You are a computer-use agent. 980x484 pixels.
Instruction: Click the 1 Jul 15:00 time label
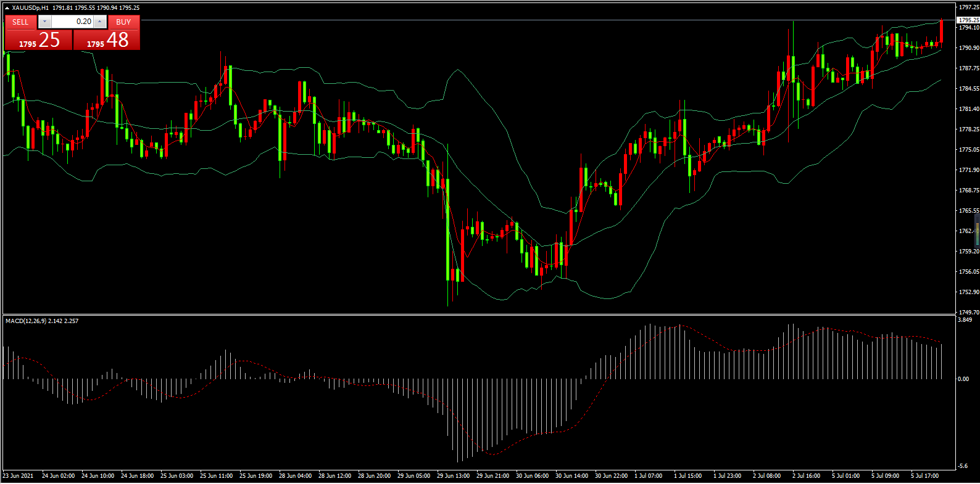point(687,476)
